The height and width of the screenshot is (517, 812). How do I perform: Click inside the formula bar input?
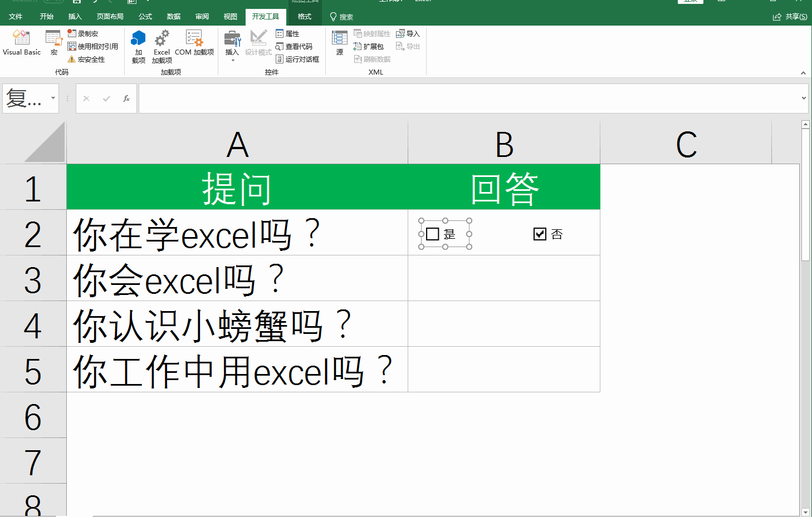pos(469,99)
